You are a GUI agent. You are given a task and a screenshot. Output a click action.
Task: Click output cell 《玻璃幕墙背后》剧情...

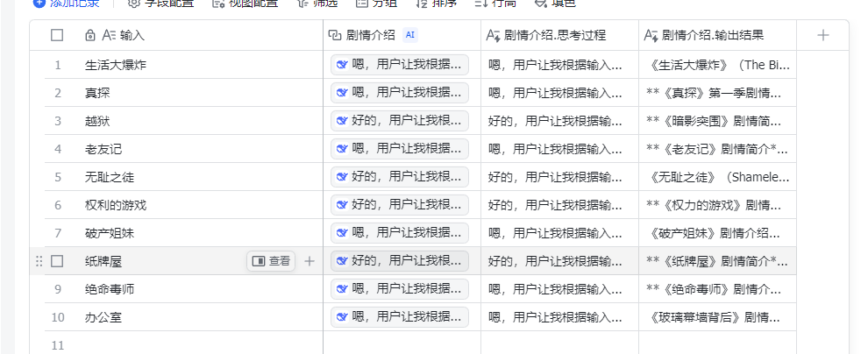717,317
